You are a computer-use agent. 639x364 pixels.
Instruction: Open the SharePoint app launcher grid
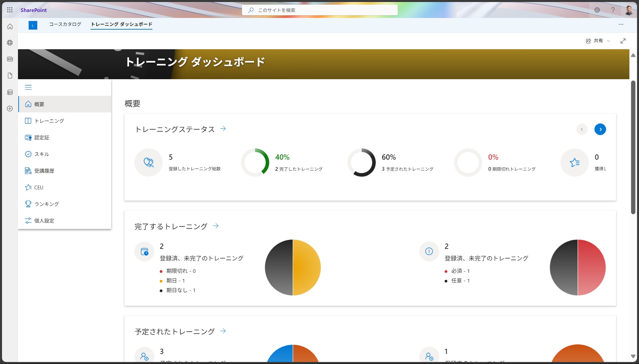coord(10,10)
